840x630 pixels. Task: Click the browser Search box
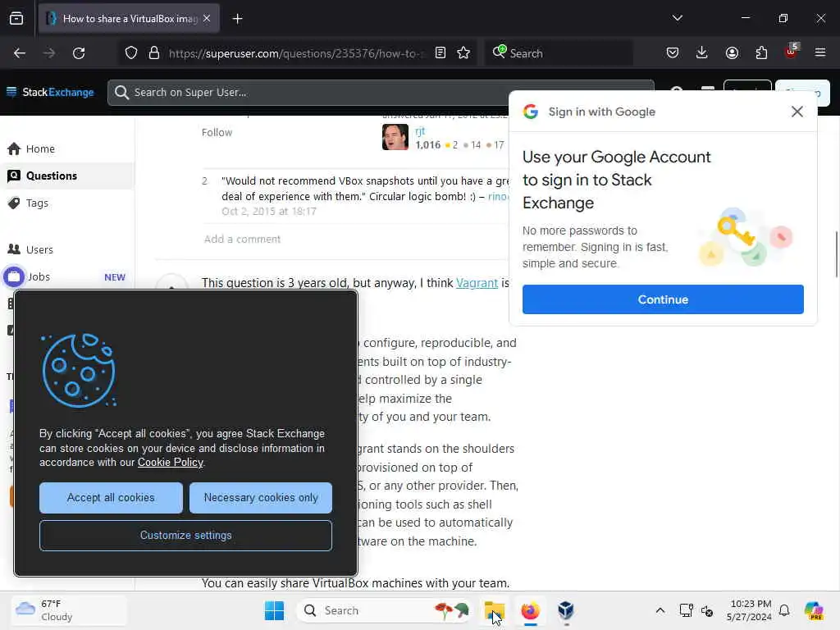coord(559,53)
